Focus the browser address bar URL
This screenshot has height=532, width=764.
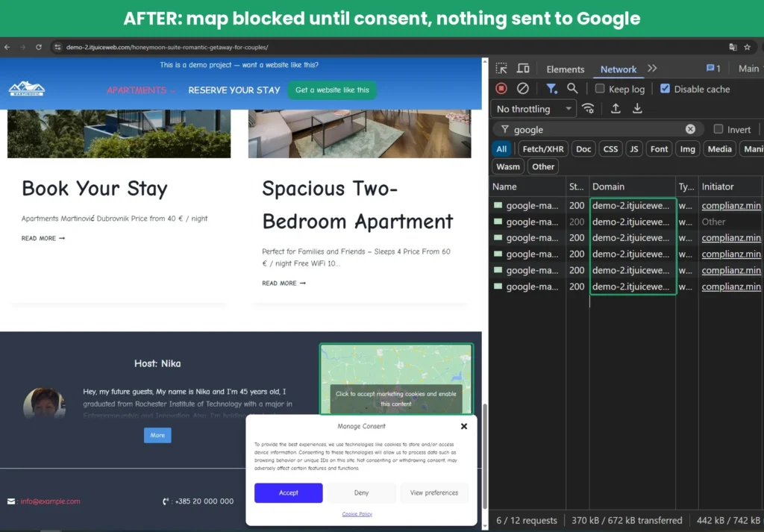pos(167,47)
